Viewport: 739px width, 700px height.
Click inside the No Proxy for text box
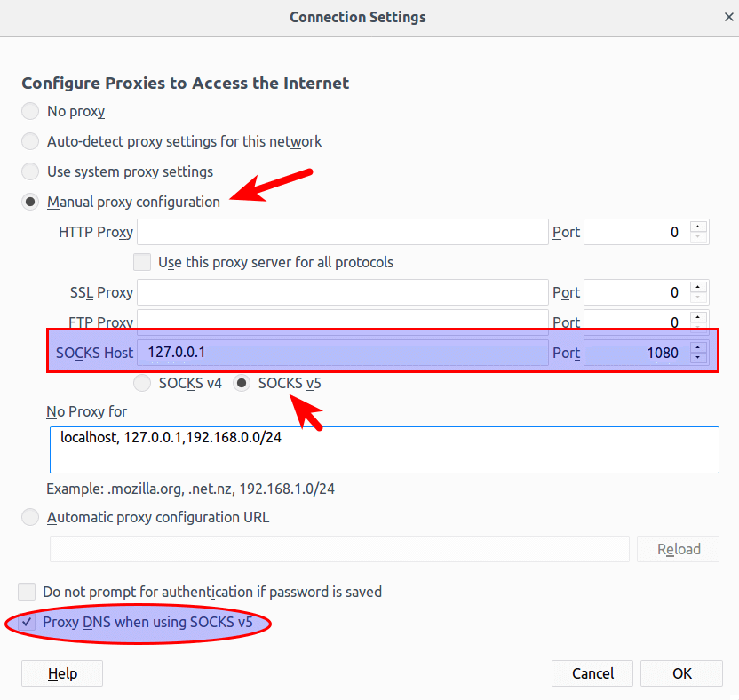click(384, 449)
